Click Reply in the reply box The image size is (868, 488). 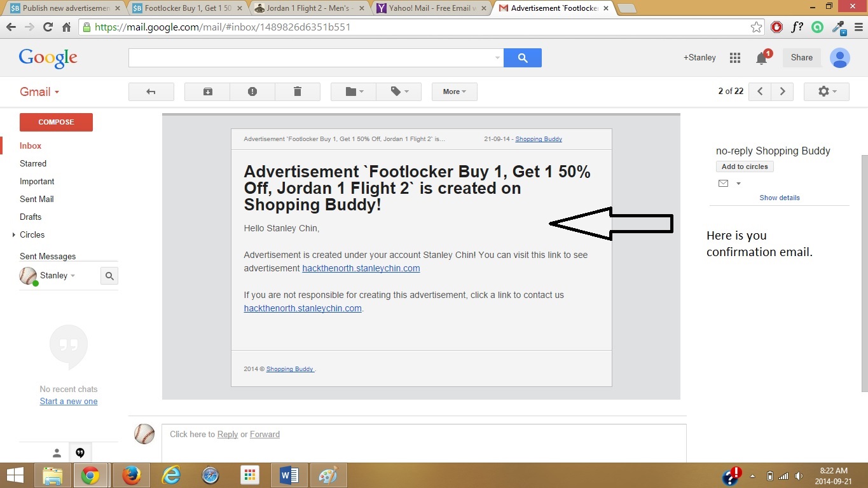click(228, 434)
